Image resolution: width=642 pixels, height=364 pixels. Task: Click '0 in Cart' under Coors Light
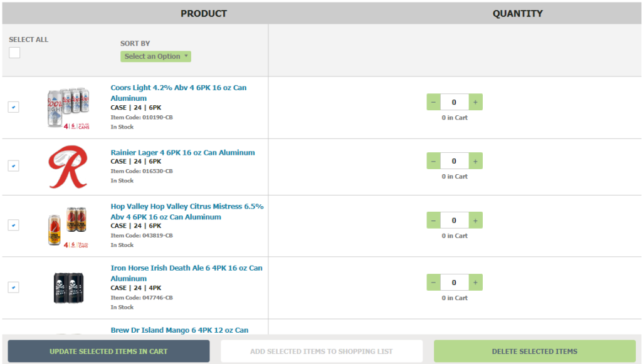(455, 118)
